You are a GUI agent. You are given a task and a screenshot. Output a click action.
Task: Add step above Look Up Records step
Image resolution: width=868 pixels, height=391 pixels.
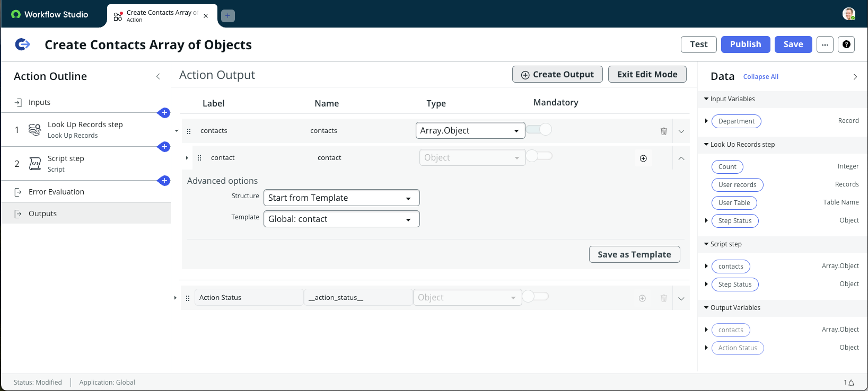click(165, 112)
